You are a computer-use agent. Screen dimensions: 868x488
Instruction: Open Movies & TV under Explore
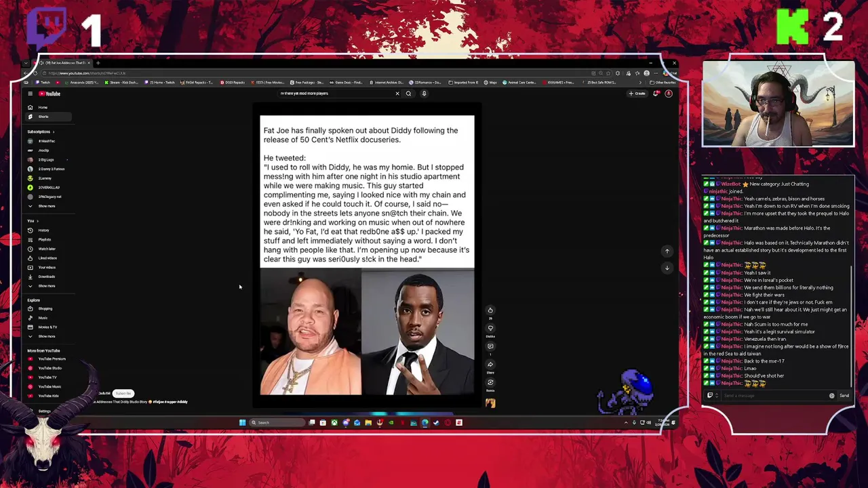tap(49, 327)
